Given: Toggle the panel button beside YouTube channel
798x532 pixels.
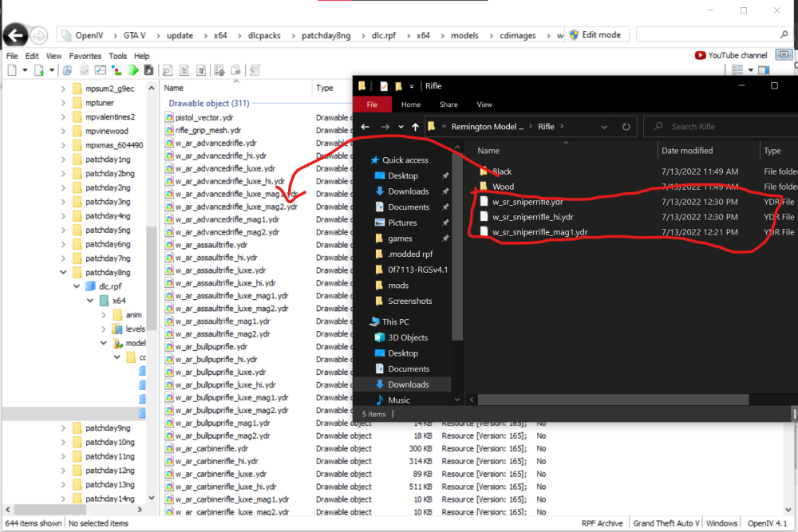Looking at the screenshot, I should coord(784,54).
